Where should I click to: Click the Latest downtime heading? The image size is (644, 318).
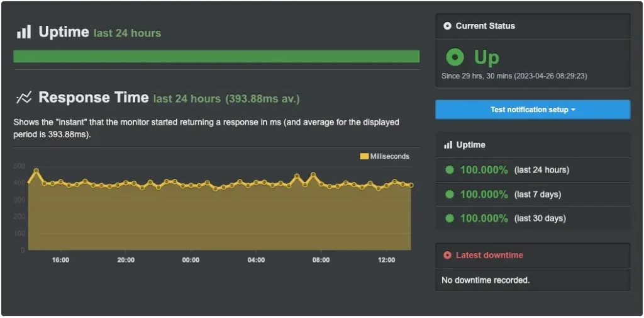(489, 255)
